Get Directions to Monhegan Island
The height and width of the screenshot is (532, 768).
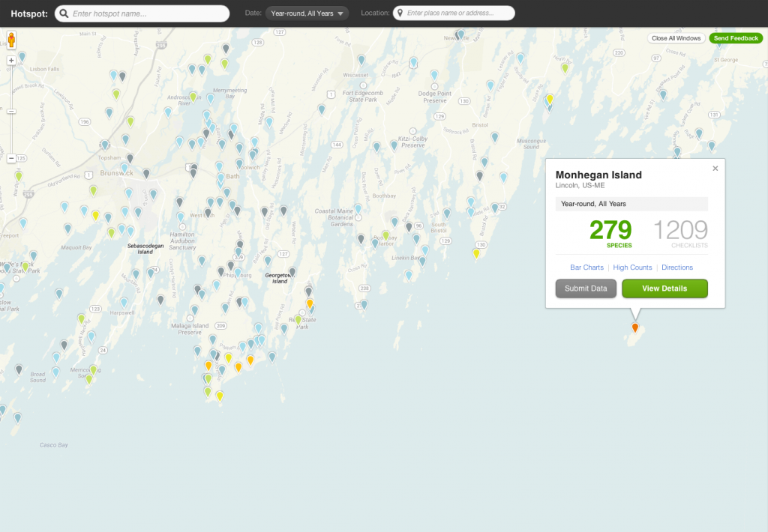pyautogui.click(x=676, y=267)
